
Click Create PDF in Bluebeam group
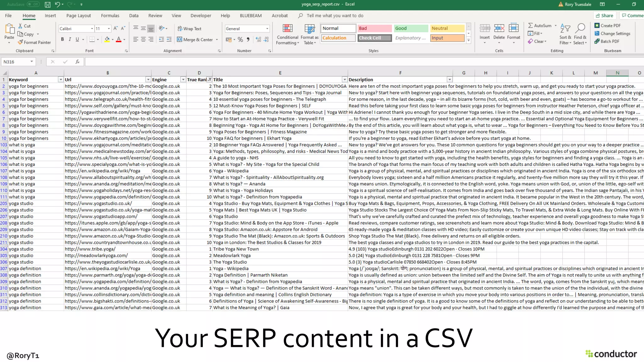tap(608, 25)
